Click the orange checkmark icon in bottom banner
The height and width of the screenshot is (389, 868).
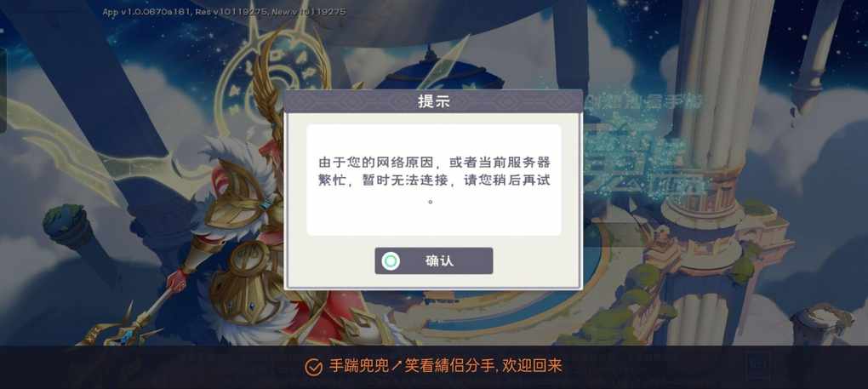[x=313, y=368]
